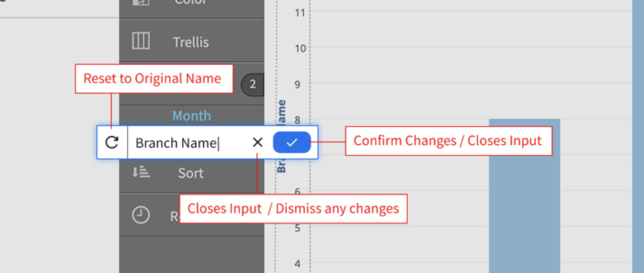Click the clock icon in the sidebar

(x=141, y=214)
